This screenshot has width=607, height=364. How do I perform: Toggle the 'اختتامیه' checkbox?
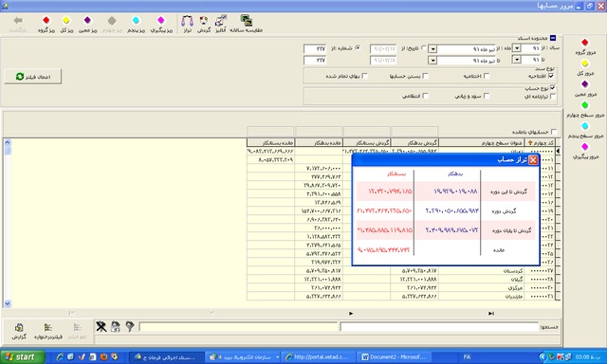(487, 76)
